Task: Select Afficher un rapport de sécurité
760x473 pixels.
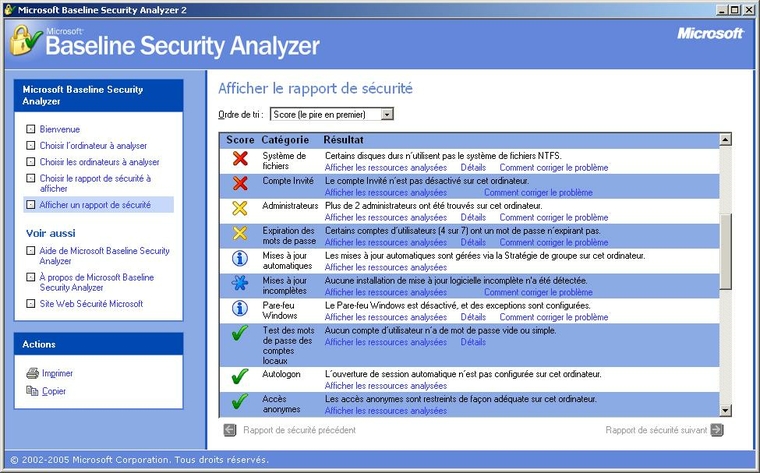Action: [x=95, y=205]
